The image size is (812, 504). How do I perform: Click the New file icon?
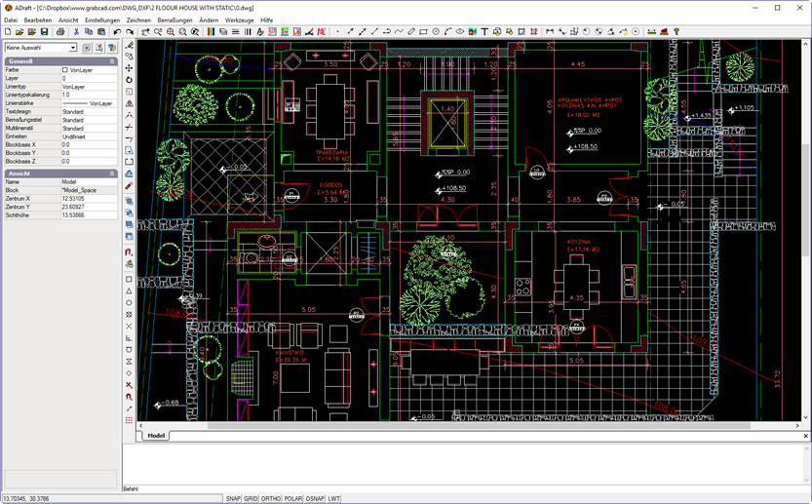coord(8,32)
